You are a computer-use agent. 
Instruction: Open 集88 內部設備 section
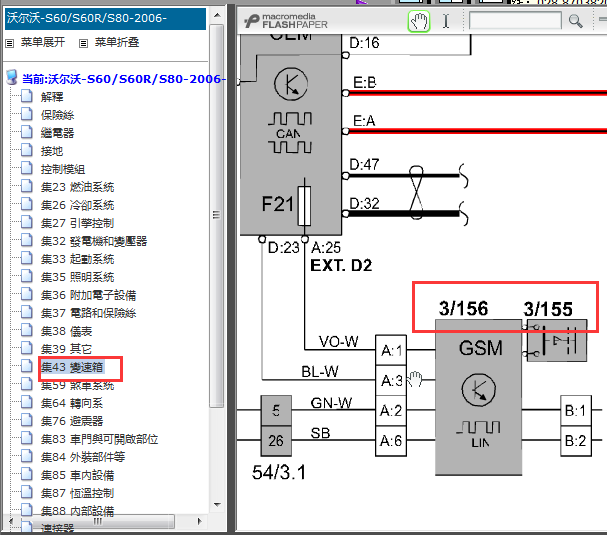pos(77,511)
